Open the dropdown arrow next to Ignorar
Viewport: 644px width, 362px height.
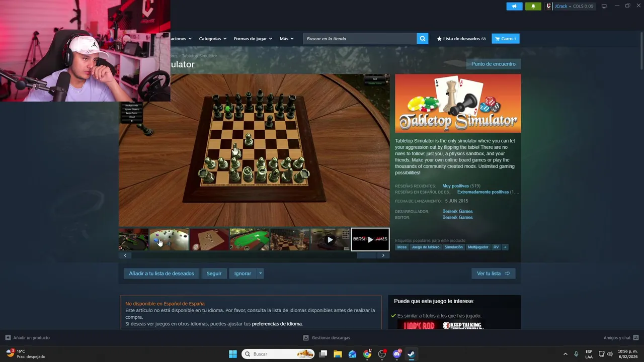260,274
